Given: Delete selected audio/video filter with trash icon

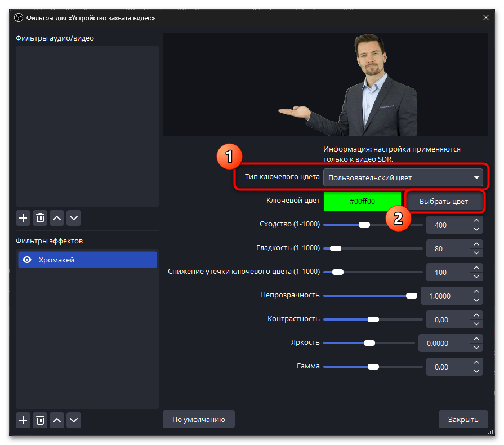Looking at the screenshot, I should 40,217.
